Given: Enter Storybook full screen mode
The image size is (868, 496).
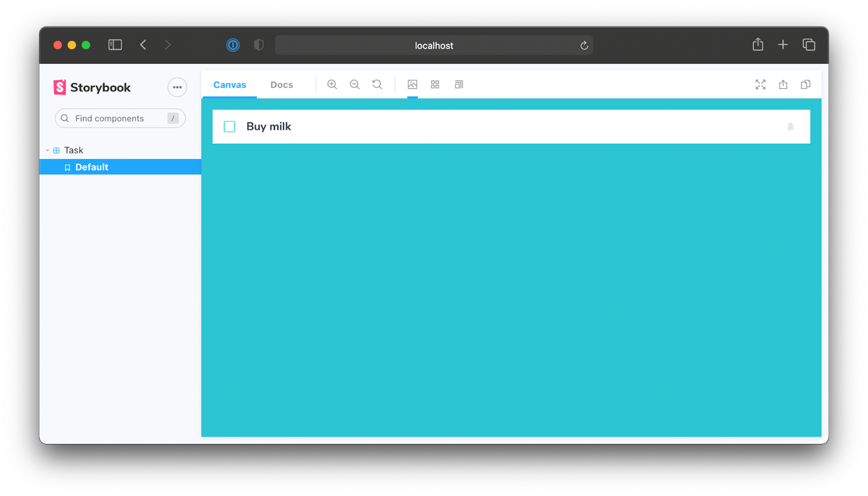Looking at the screenshot, I should 761,85.
